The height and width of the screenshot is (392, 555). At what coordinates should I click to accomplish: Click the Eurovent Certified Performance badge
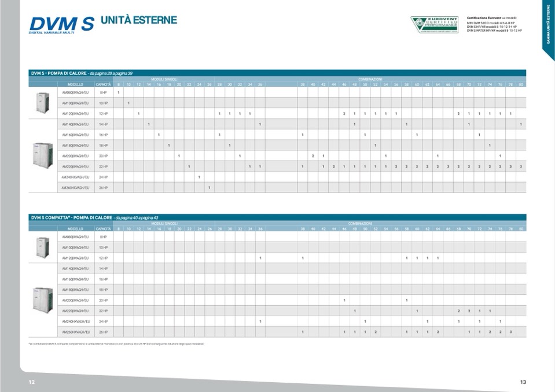[434, 24]
